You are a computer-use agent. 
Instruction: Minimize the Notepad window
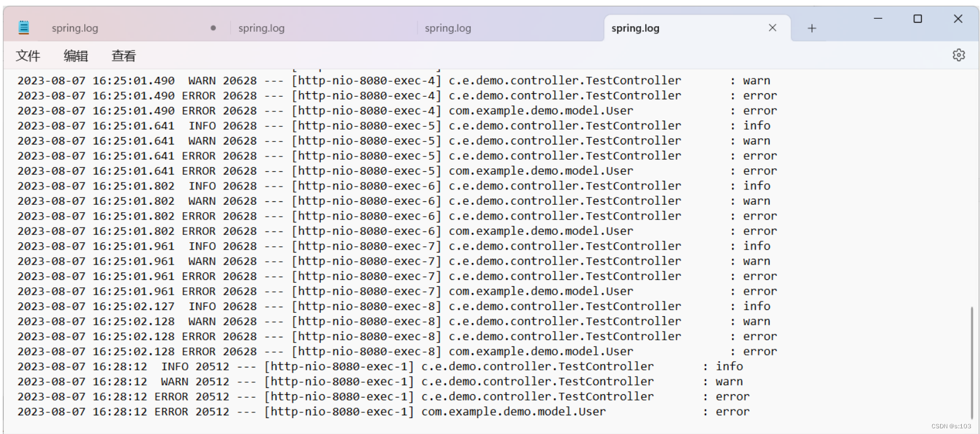[878, 19]
